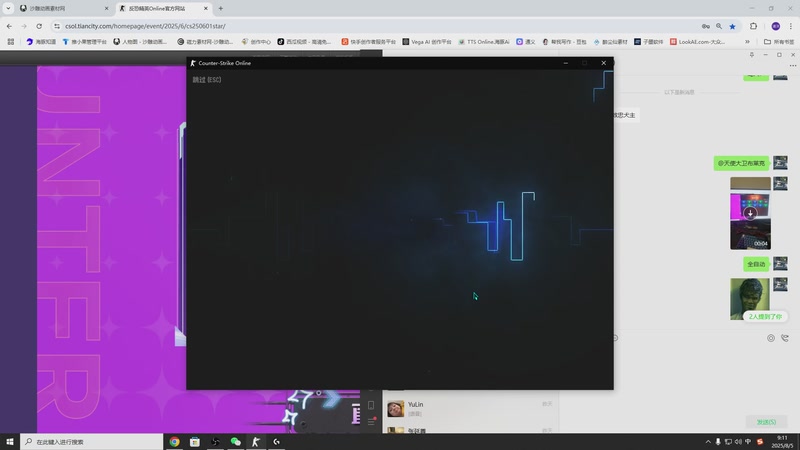Open a new Chrome tab
This screenshot has width=800, height=450.
220,8
